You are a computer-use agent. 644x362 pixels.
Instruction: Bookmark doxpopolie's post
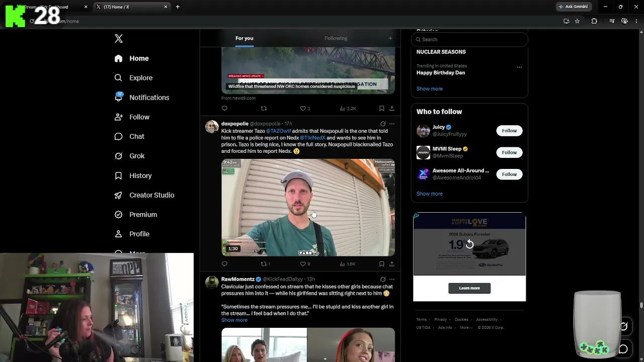click(382, 263)
